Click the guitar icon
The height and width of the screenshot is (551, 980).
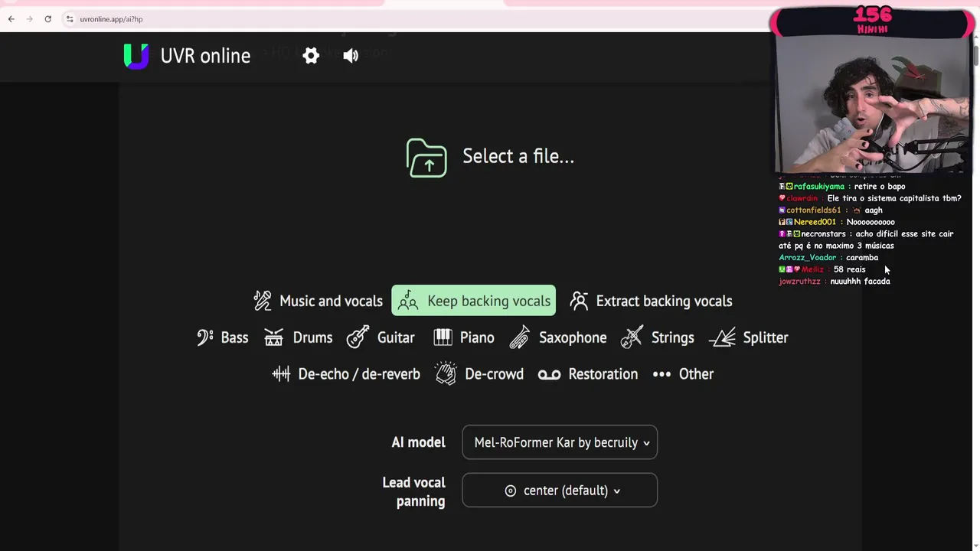pos(358,337)
